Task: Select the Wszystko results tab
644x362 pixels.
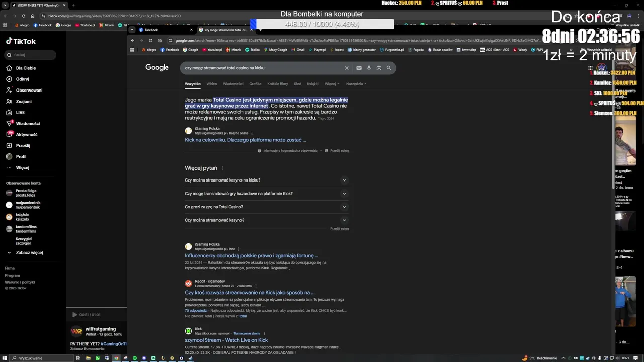Action: pyautogui.click(x=192, y=84)
